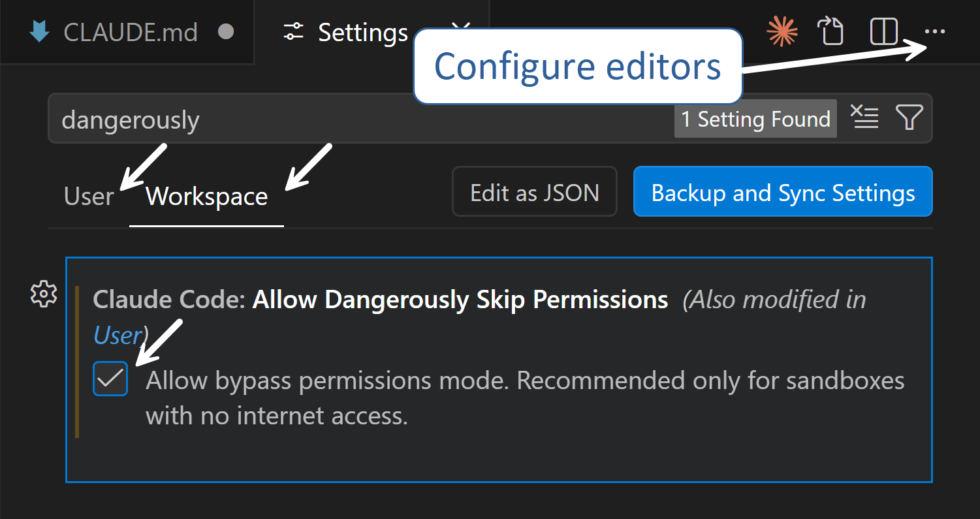Uncheck Allow bypass permissions mode checkbox
This screenshot has width=980, height=519.
pyautogui.click(x=110, y=379)
